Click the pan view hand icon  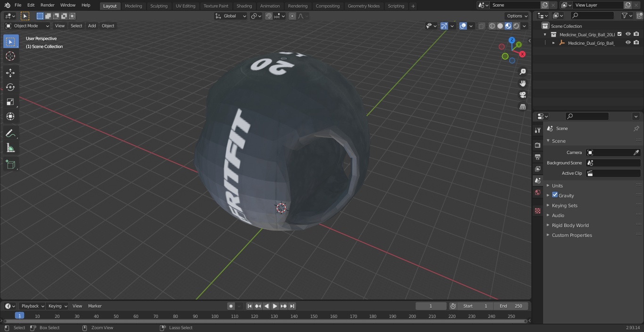(522, 83)
